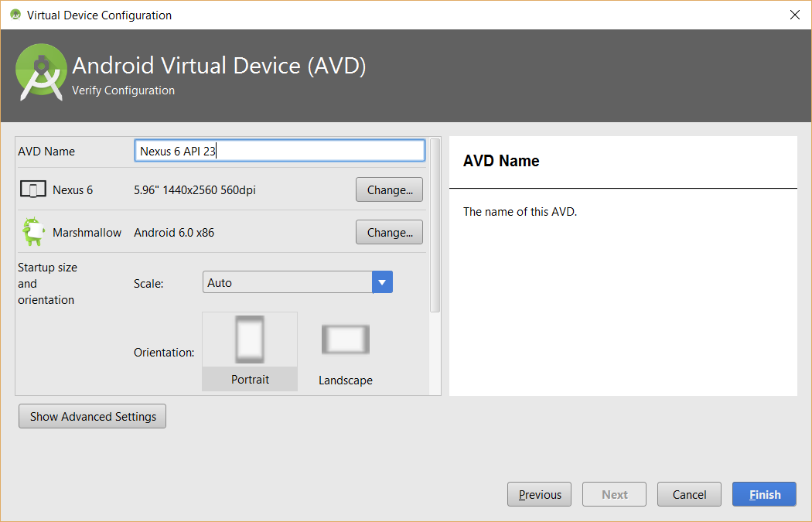
Task: Open the Scale dropdown set to Auto
Action: pos(297,282)
